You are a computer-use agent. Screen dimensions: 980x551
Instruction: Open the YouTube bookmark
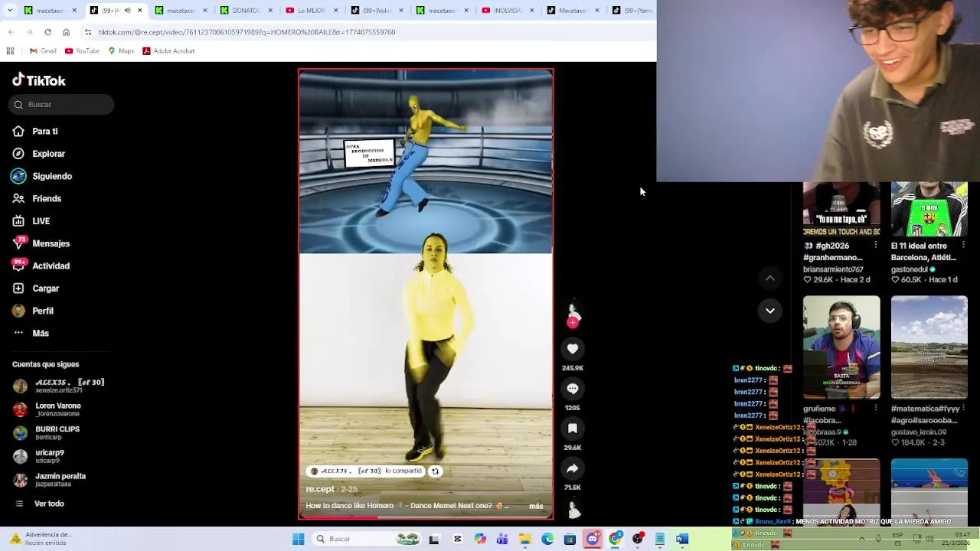[x=82, y=51]
